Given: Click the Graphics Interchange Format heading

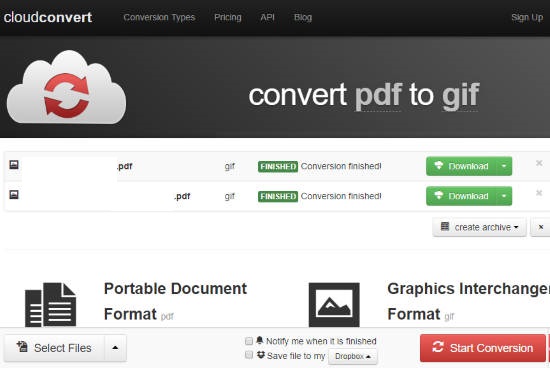Looking at the screenshot, I should point(468,301).
